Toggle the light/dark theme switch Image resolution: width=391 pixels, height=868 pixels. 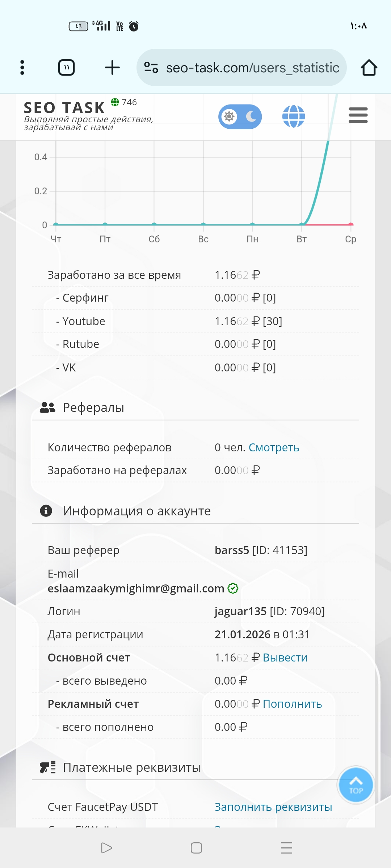pos(240,116)
